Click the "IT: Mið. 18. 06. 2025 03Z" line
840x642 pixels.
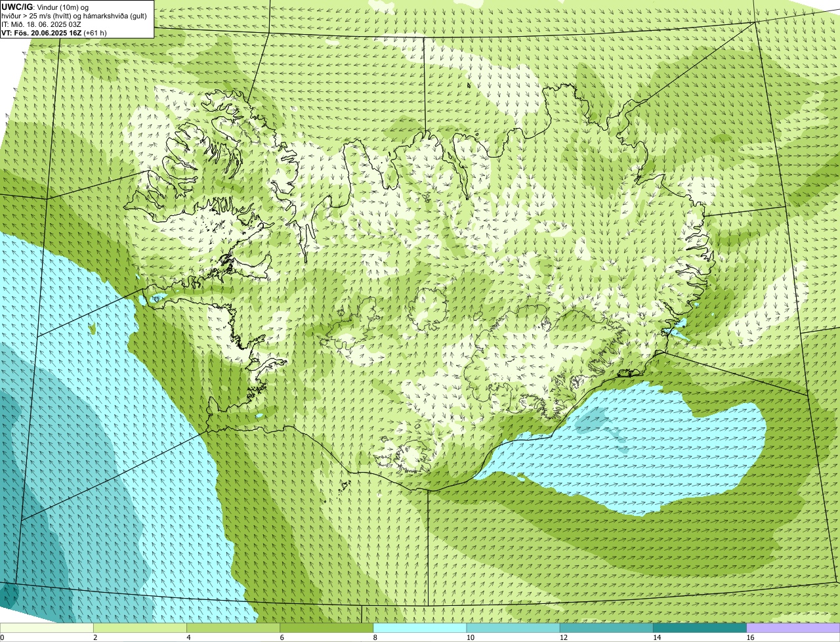tap(41, 24)
